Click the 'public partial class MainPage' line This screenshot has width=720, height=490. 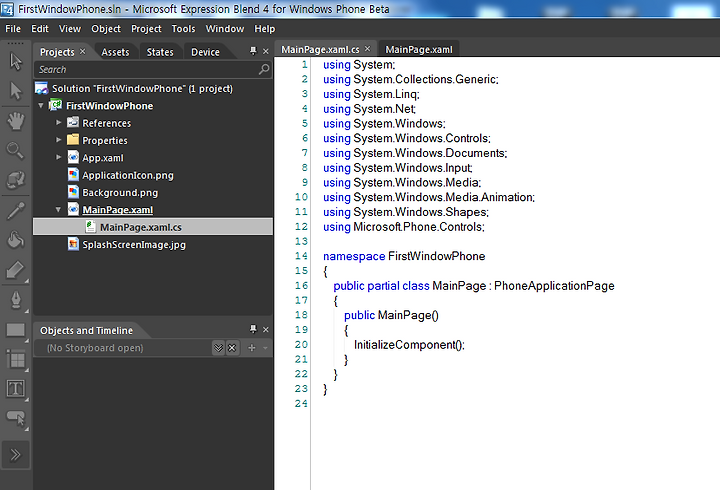(474, 286)
